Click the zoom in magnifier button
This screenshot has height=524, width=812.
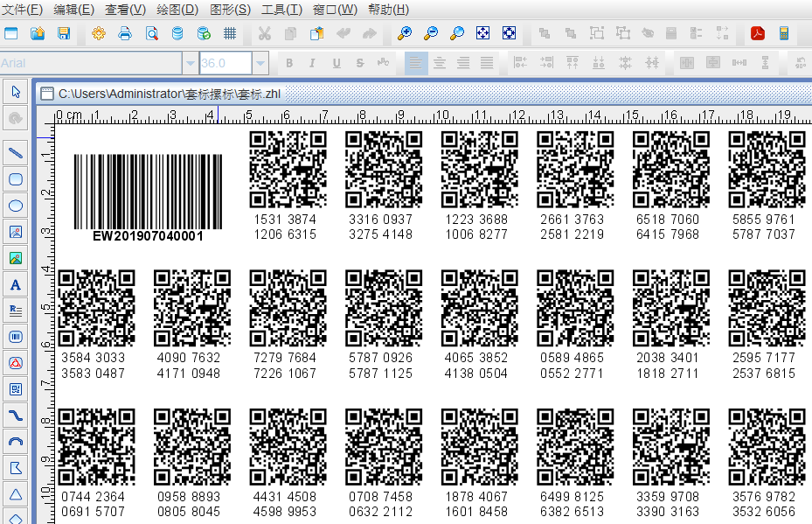pyautogui.click(x=405, y=34)
